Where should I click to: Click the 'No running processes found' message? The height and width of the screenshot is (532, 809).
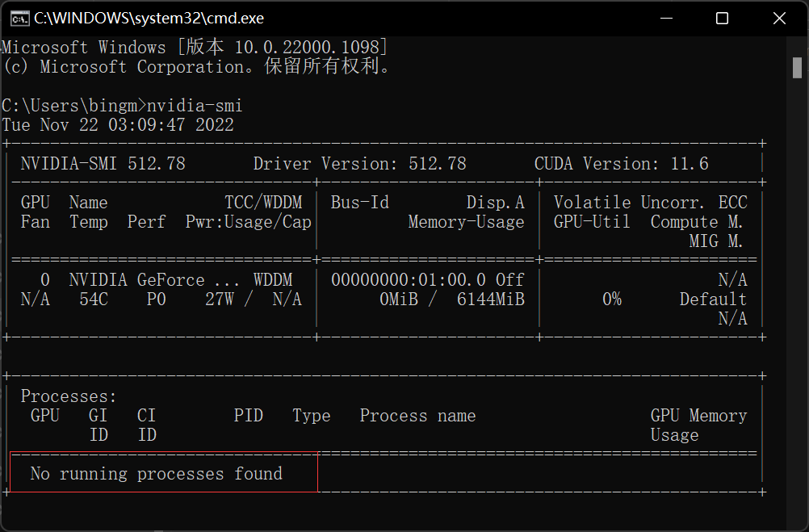156,474
